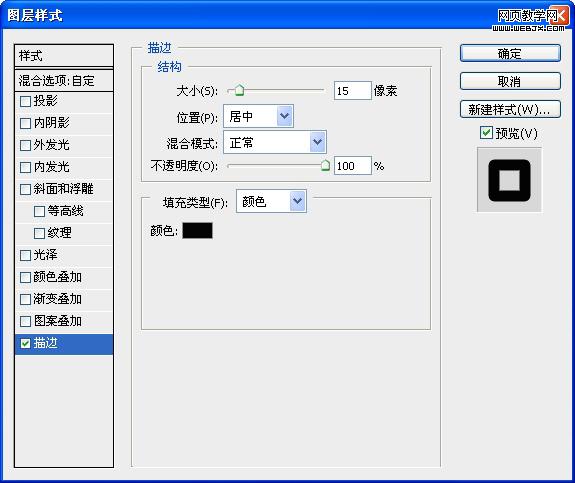575x483 pixels.
Task: Close the 图层样式 dialog window
Action: [x=560, y=15]
